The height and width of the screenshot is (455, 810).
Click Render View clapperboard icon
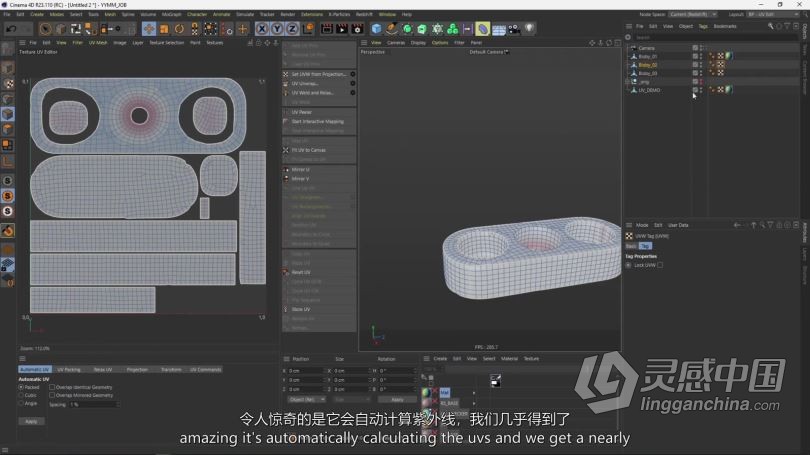coord(327,29)
